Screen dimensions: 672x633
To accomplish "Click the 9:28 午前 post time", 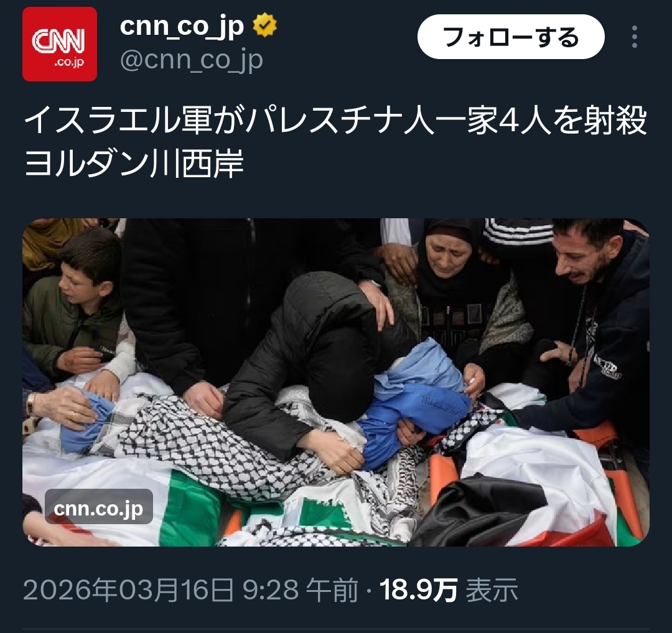I will [301, 589].
